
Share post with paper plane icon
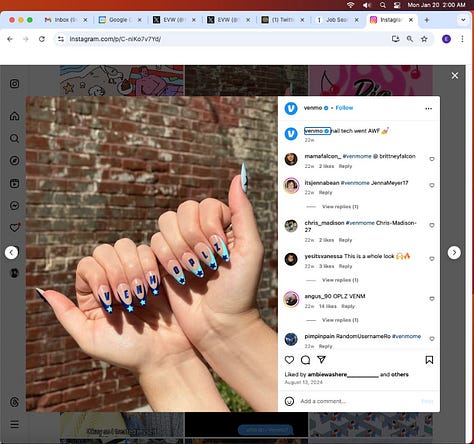(321, 360)
